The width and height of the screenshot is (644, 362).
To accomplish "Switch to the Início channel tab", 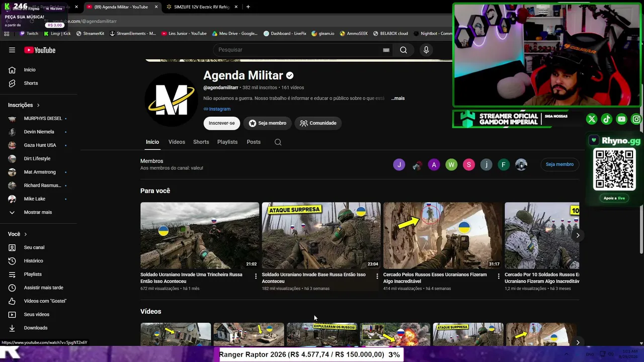I will pos(152,142).
